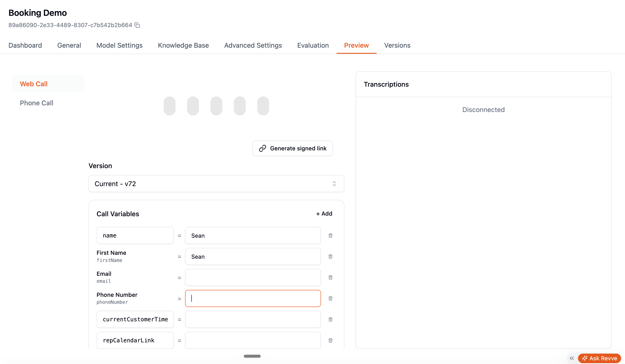Viewport: 625px width, 364px height.
Task: Click the currentCustomerTime value field
Action: point(253,319)
